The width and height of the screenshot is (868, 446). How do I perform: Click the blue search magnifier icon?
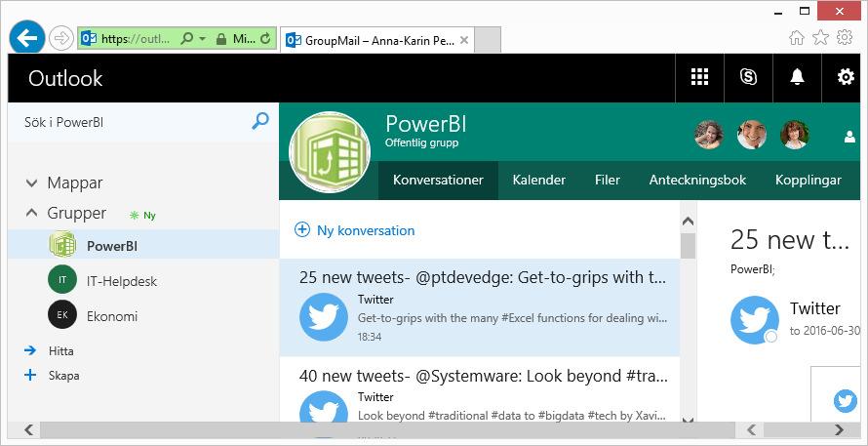click(260, 121)
